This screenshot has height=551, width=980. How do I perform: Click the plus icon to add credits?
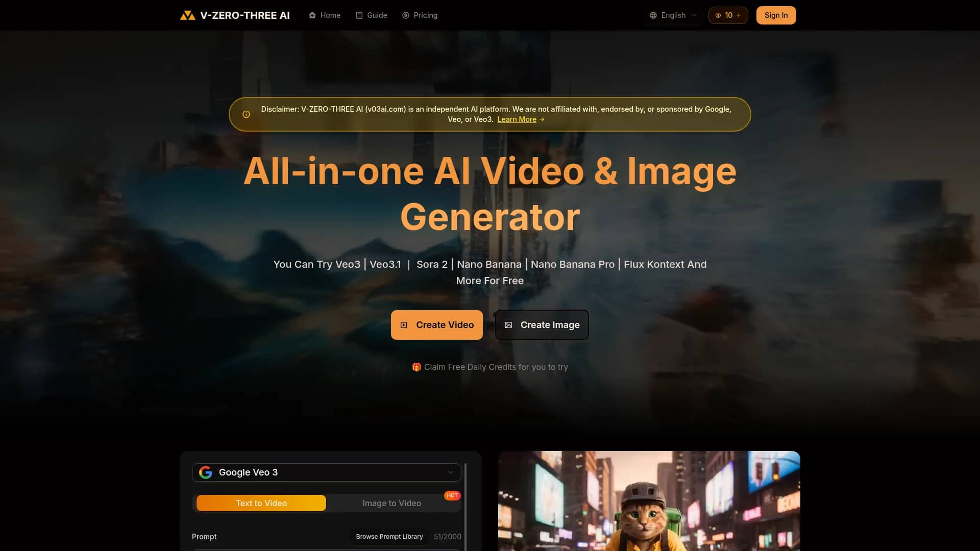click(x=739, y=15)
